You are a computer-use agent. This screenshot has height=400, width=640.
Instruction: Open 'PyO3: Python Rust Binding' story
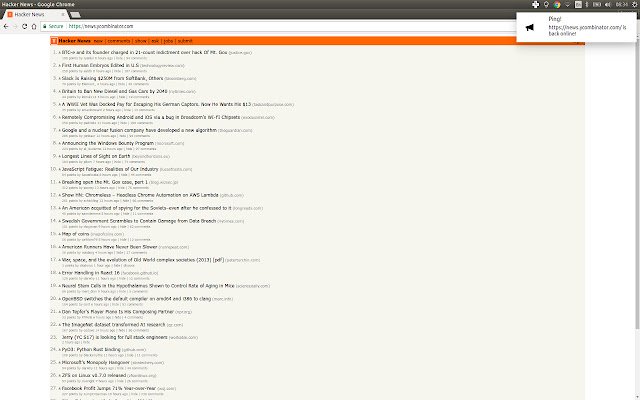(x=91, y=349)
